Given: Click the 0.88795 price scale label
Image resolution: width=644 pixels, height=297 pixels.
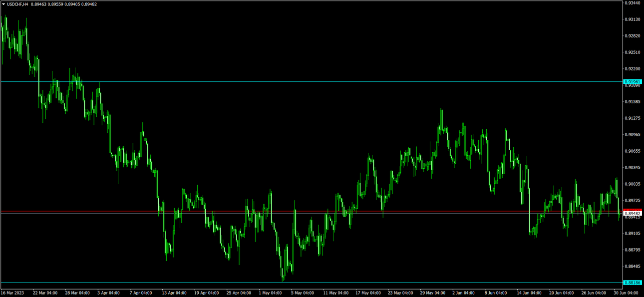Looking at the screenshot, I should 633,250.
